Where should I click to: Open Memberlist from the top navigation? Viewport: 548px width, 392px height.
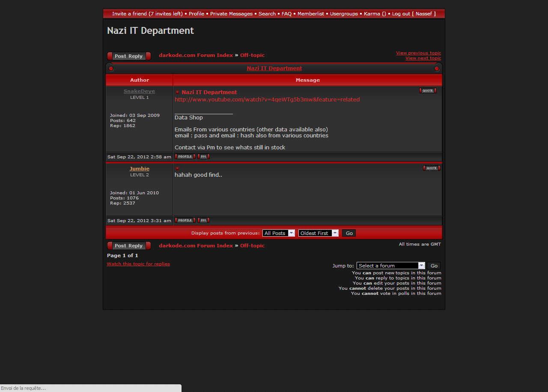coord(311,14)
